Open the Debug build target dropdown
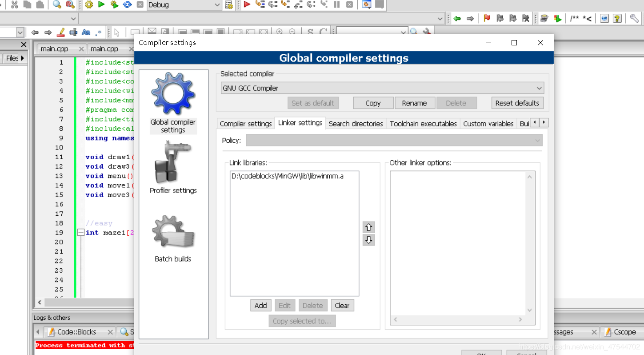This screenshot has height=355, width=644. (184, 5)
